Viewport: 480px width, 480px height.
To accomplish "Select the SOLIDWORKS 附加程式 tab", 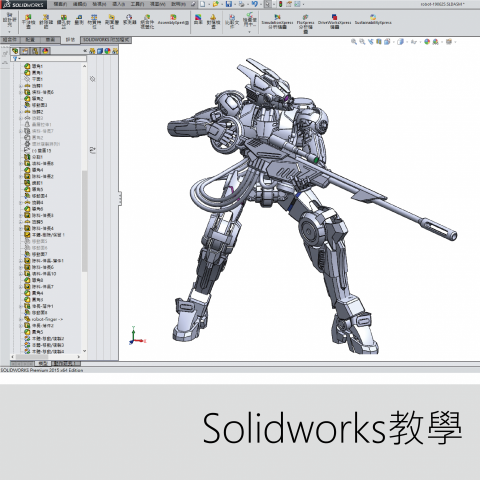I will (x=106, y=40).
